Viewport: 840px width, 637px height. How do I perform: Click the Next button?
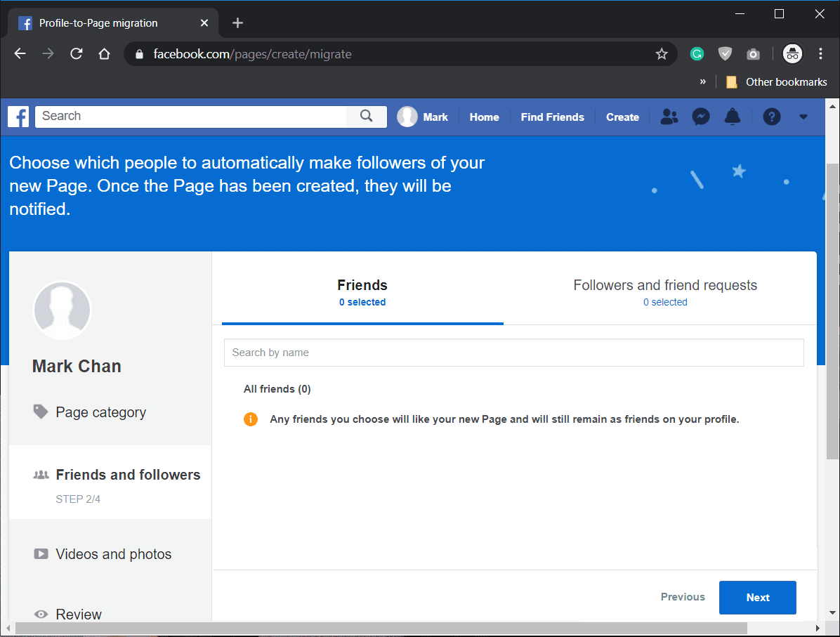pyautogui.click(x=757, y=598)
